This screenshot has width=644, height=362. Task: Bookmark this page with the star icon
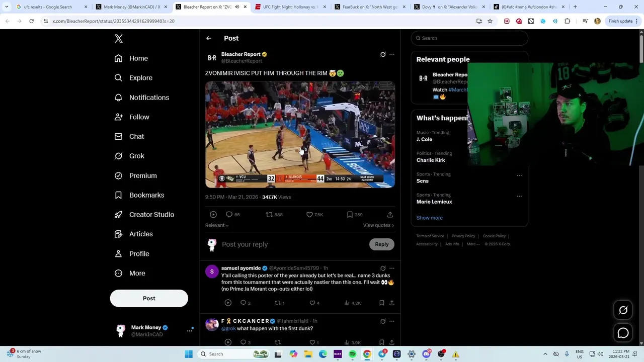pyautogui.click(x=490, y=21)
